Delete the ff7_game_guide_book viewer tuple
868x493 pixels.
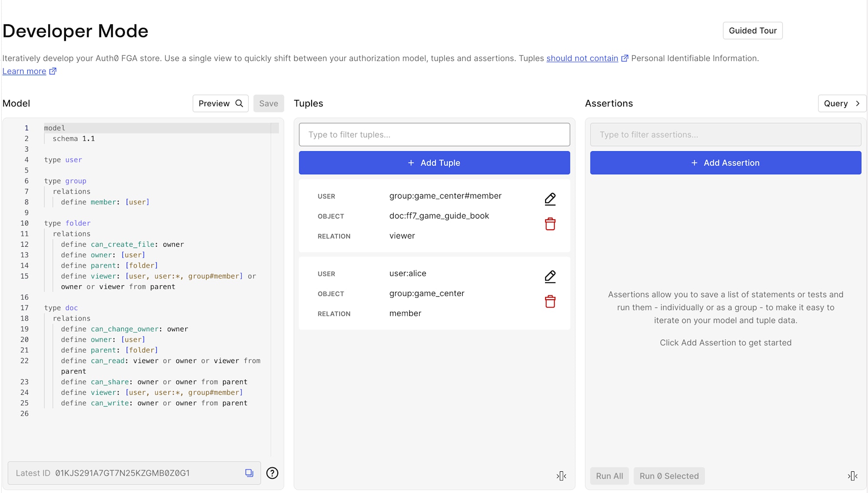coord(550,224)
